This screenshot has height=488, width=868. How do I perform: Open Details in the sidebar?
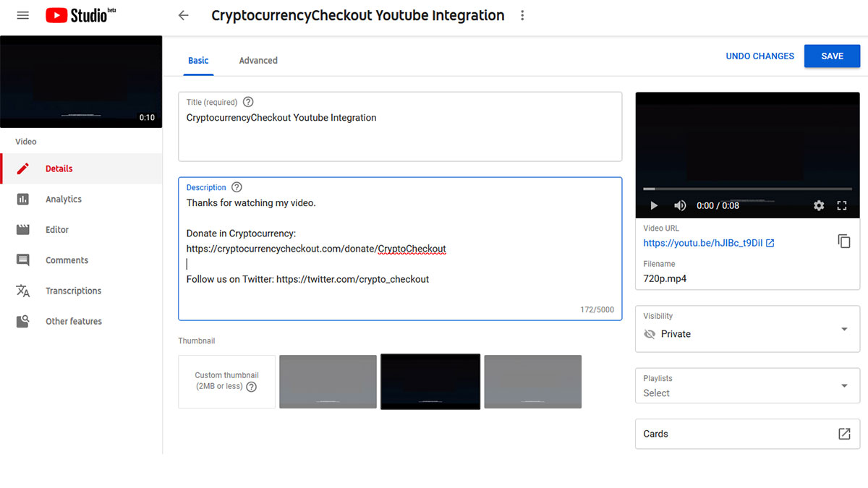(x=81, y=168)
